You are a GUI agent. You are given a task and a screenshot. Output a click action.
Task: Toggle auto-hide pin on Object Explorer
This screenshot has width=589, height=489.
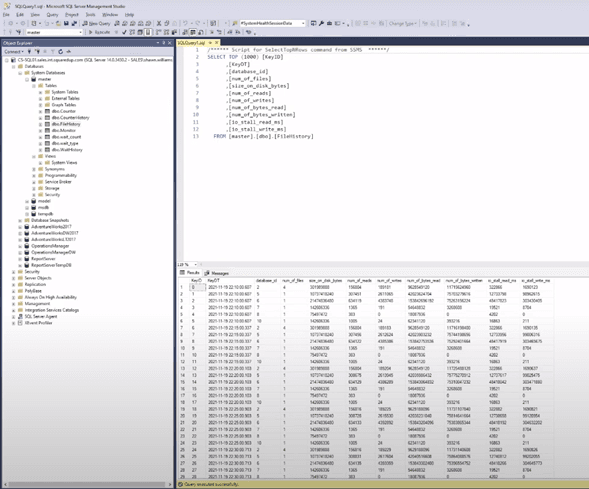pos(164,43)
